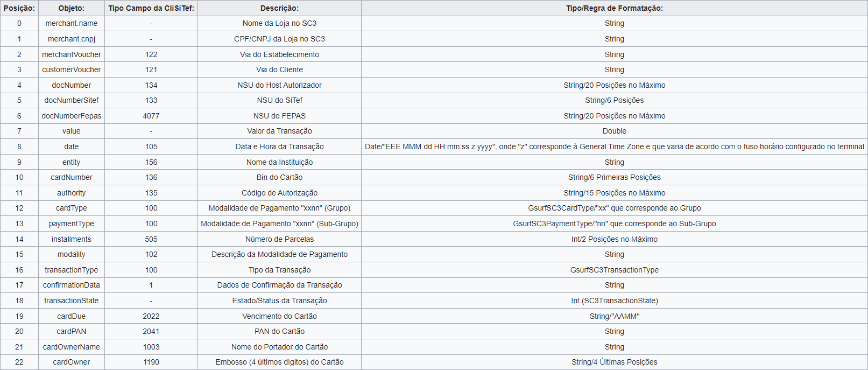Click the "Valor da Transação" description
This screenshot has width=868, height=370.
[x=279, y=131]
